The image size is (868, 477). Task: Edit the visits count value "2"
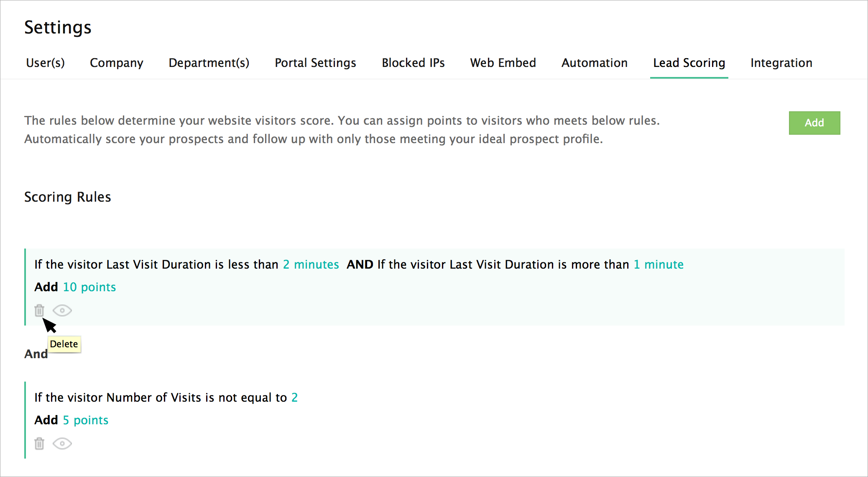(x=294, y=397)
